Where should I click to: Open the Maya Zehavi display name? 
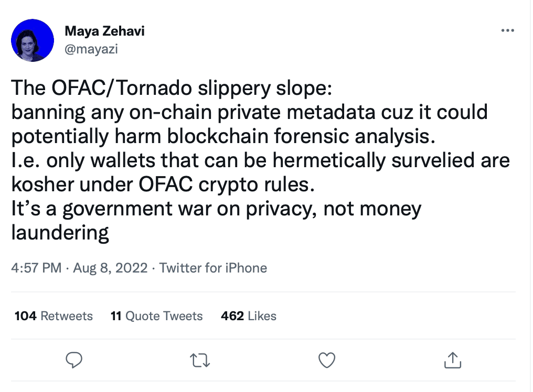point(105,31)
